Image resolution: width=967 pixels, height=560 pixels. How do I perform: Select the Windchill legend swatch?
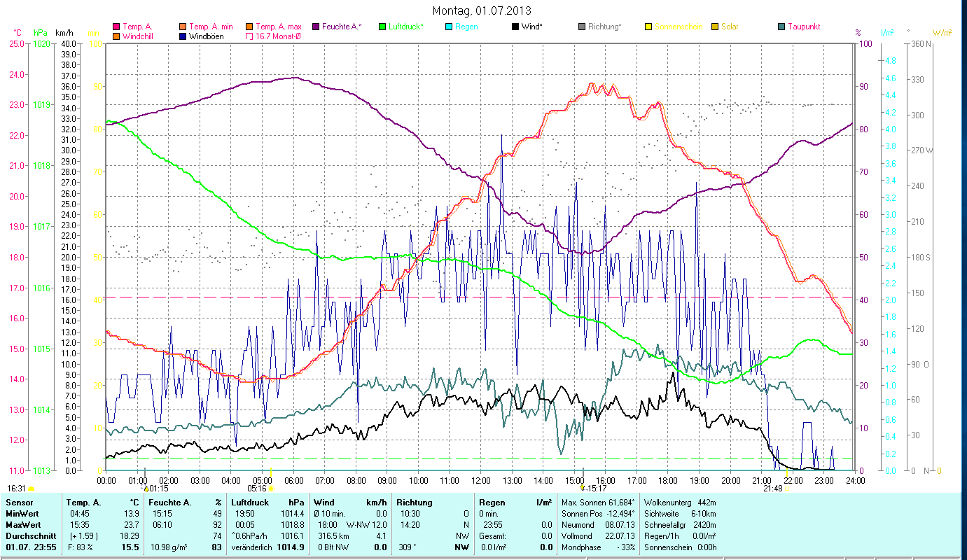click(116, 36)
